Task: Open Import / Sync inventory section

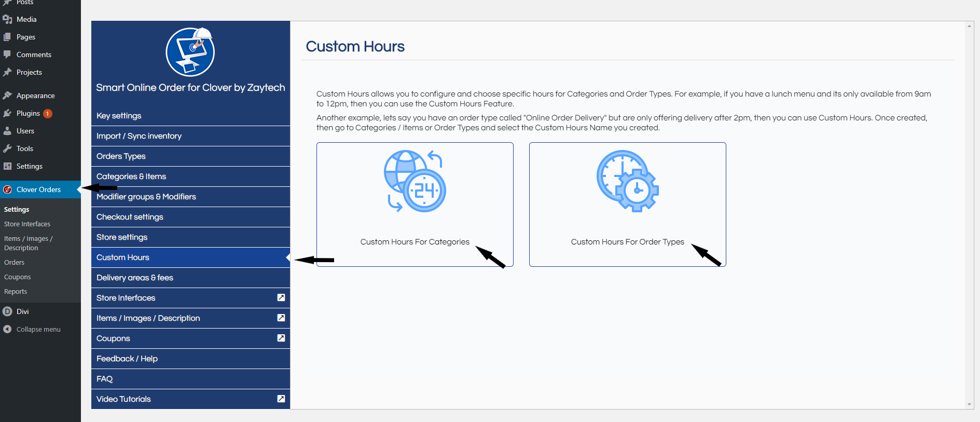Action: coord(190,136)
